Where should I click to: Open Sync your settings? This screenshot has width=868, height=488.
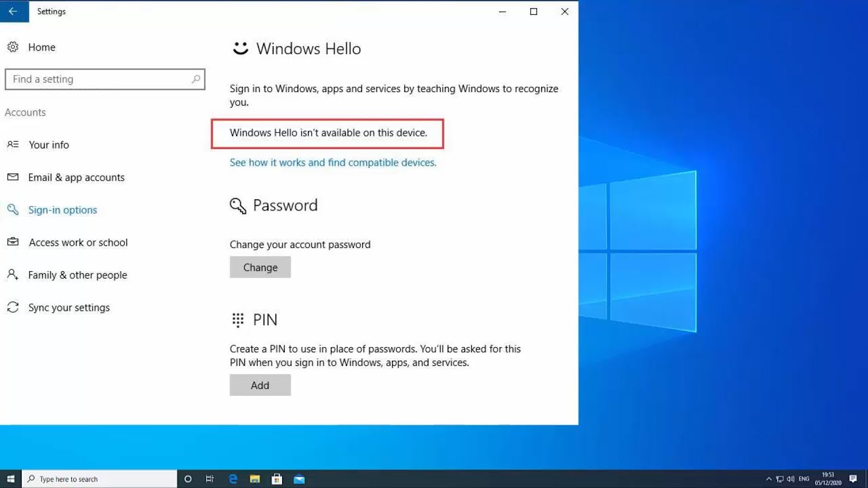coord(68,308)
